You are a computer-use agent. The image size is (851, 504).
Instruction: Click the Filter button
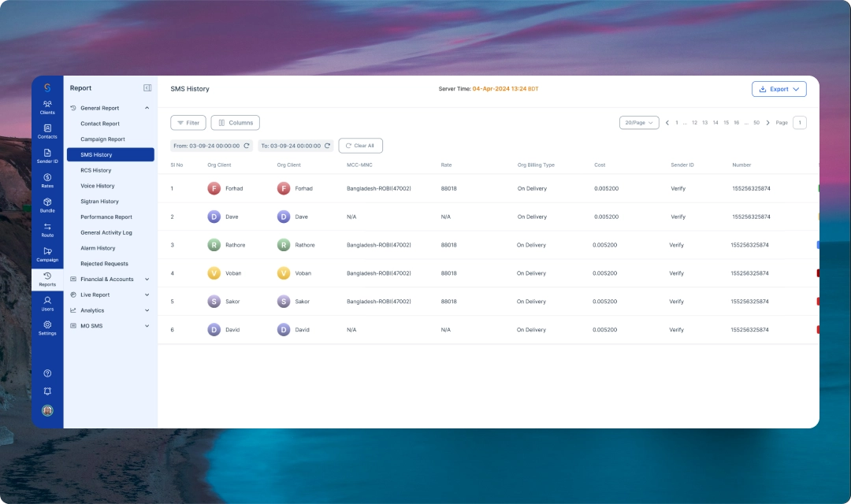click(x=188, y=123)
